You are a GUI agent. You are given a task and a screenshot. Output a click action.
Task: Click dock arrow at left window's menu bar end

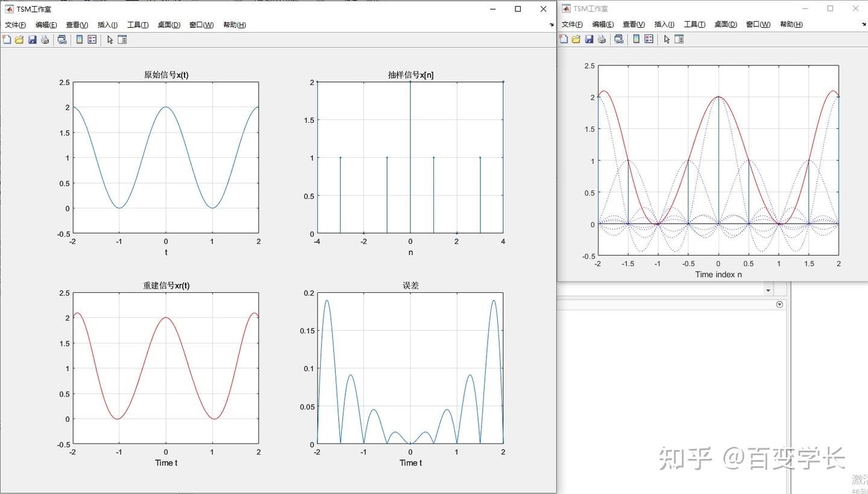pos(551,25)
